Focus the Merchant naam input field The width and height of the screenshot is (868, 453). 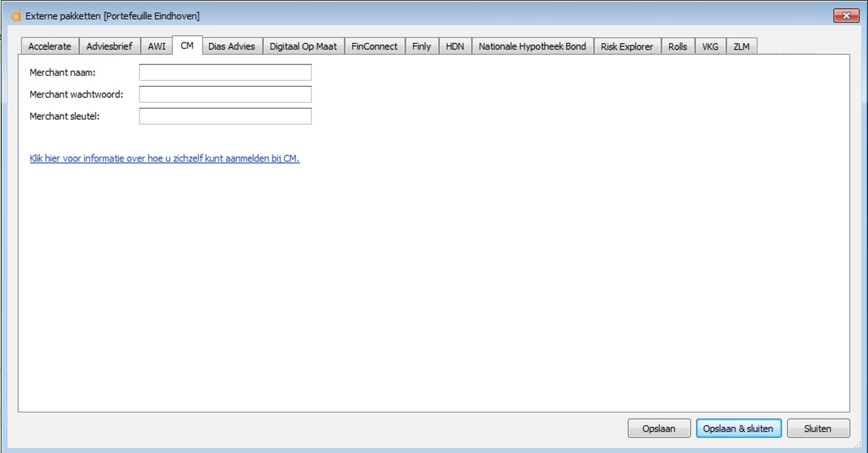pyautogui.click(x=225, y=72)
